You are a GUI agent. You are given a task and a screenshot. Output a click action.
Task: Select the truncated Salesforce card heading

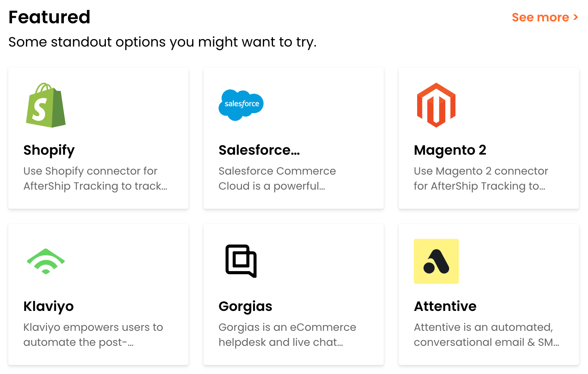tap(259, 150)
